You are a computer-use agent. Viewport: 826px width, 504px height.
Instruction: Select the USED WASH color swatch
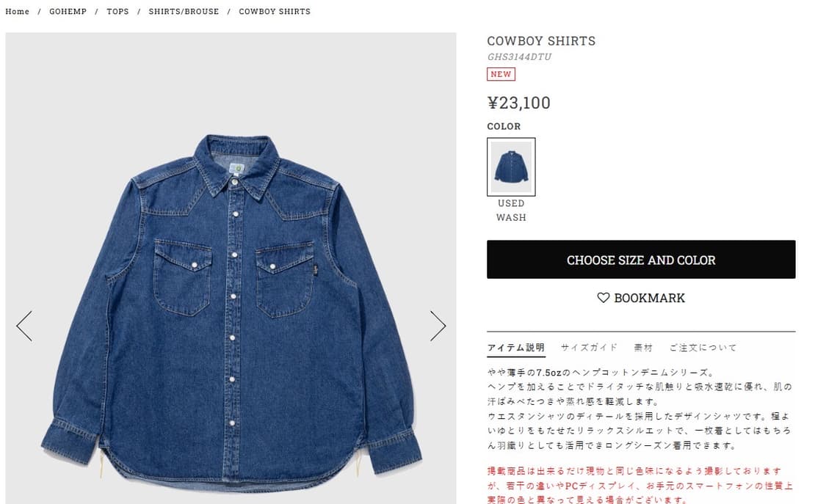coord(511,167)
